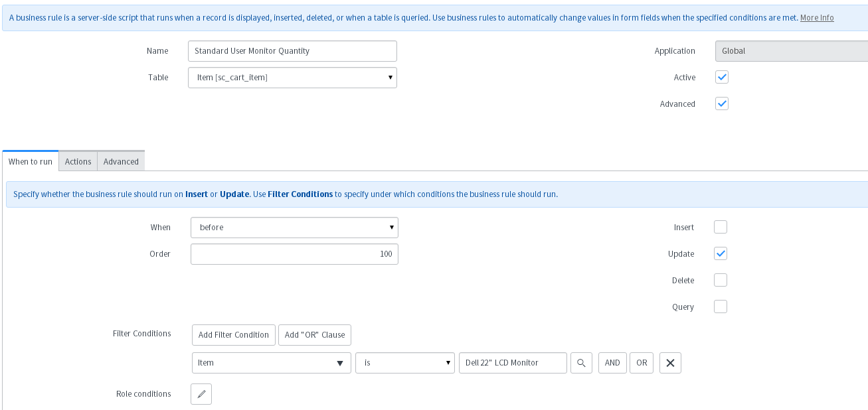This screenshot has height=410, width=868.
Task: Toggle the Advanced checkbox
Action: pos(722,103)
